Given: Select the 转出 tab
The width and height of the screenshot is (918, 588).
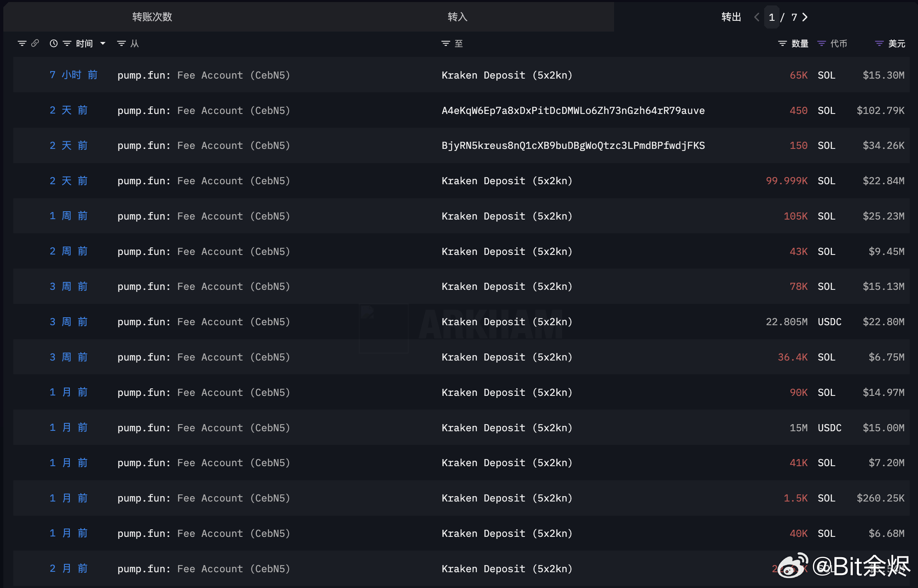Looking at the screenshot, I should [731, 17].
